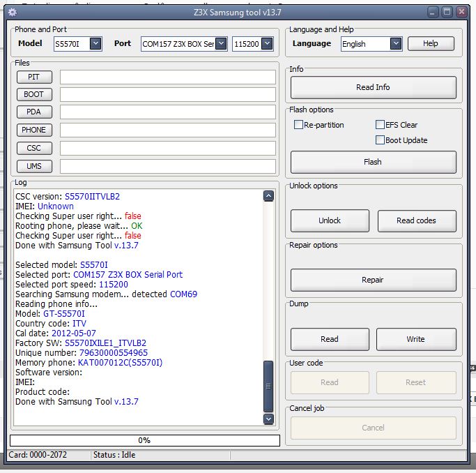This screenshot has height=473, width=476.
Task: Click the Repair button
Action: [x=373, y=280]
